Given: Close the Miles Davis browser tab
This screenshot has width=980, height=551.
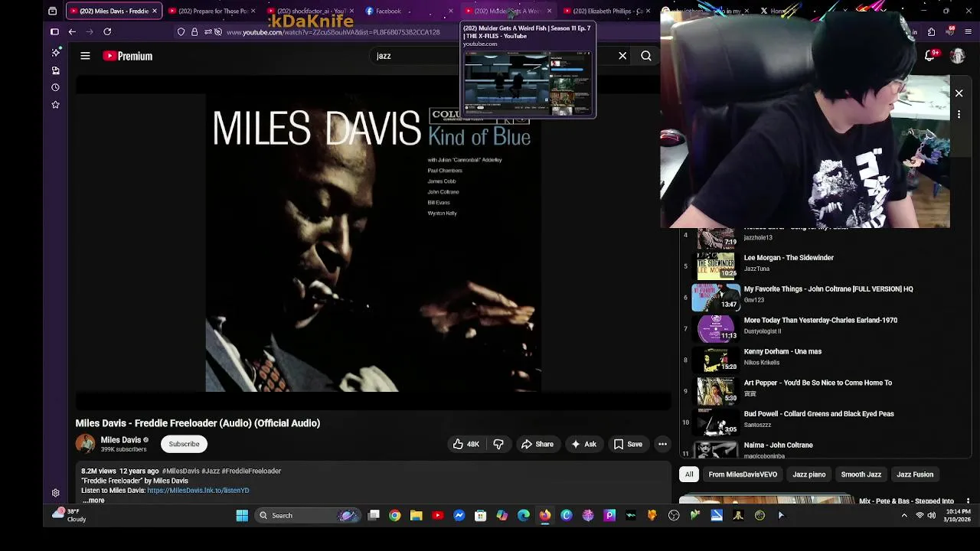Looking at the screenshot, I should pyautogui.click(x=155, y=11).
